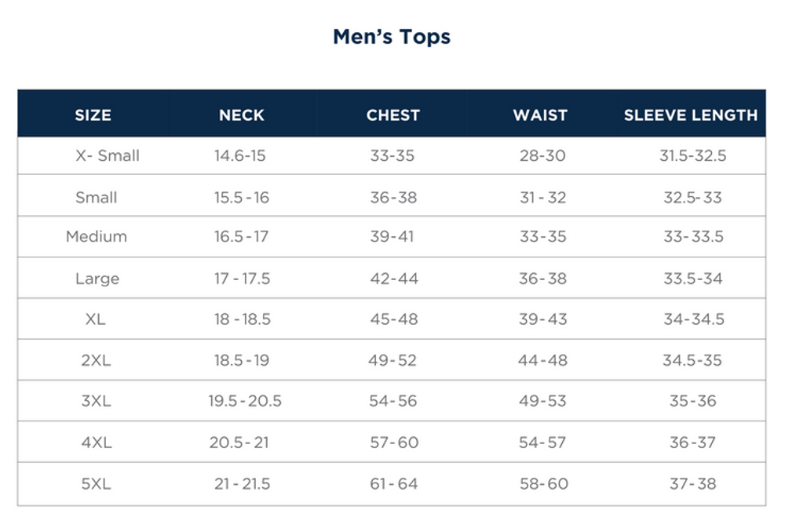Click sleeve length value 31.5-32.5
Screen dimensions: 785x532
tap(693, 155)
